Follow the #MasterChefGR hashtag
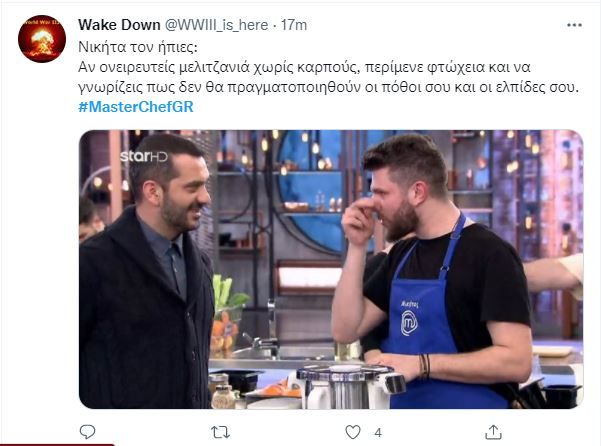Image resolution: width=601 pixels, height=446 pixels. 136,107
